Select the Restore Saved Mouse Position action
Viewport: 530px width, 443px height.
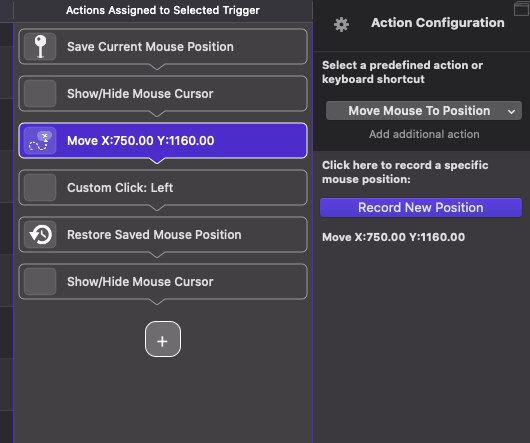163,235
